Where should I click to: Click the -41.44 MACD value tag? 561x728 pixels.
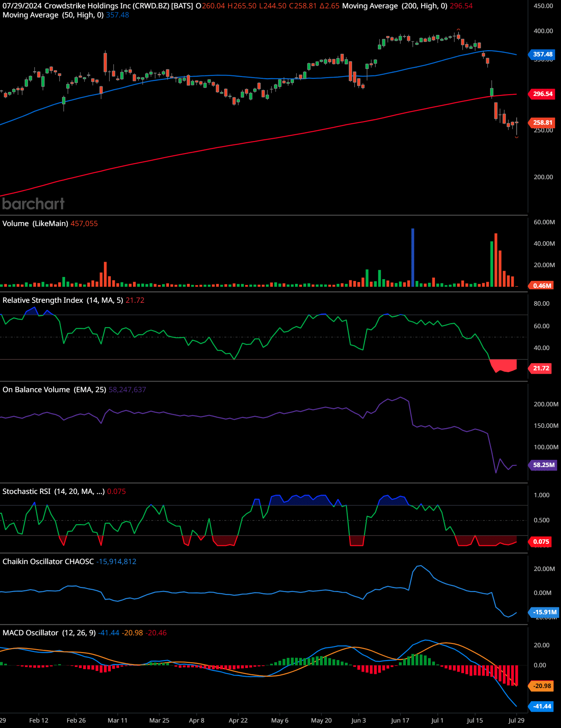click(x=541, y=707)
